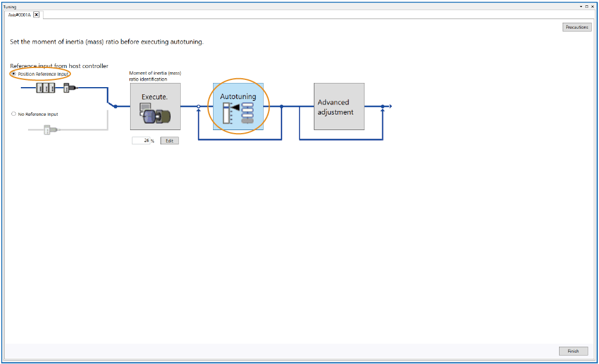Screen dimensions: 599x364
Task: Select the No Reference Input option
Action: coord(14,114)
